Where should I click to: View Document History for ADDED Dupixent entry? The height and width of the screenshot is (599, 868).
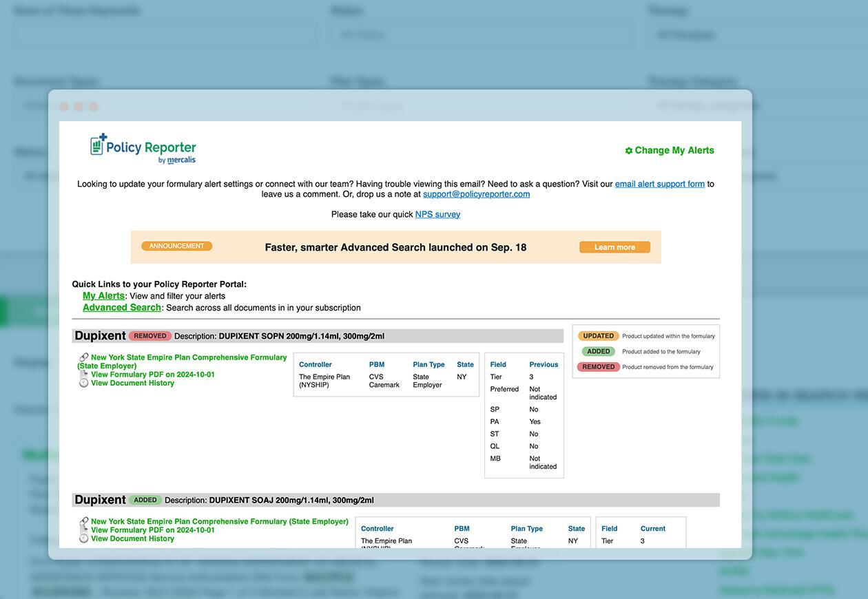pos(132,538)
